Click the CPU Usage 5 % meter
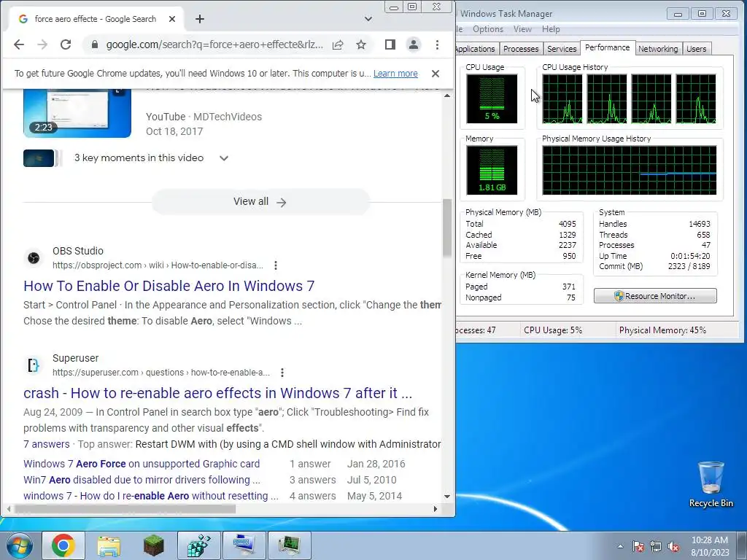This screenshot has width=747, height=560. [492, 98]
